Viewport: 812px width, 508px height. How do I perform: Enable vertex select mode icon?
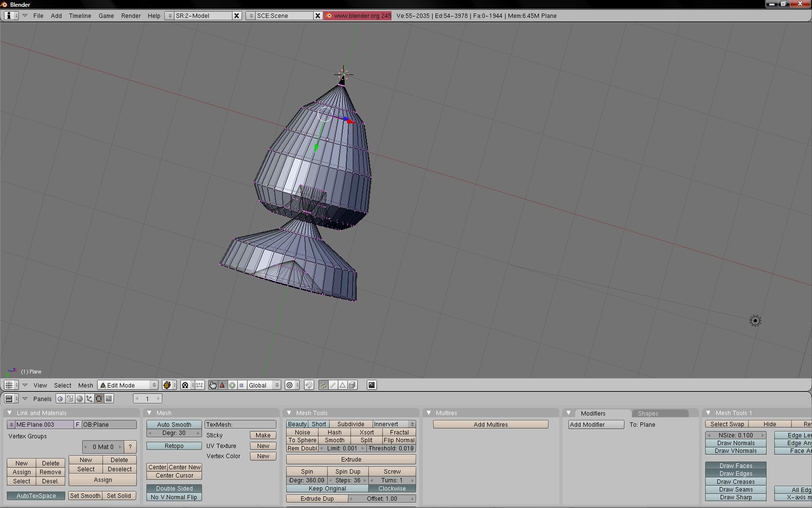click(323, 385)
